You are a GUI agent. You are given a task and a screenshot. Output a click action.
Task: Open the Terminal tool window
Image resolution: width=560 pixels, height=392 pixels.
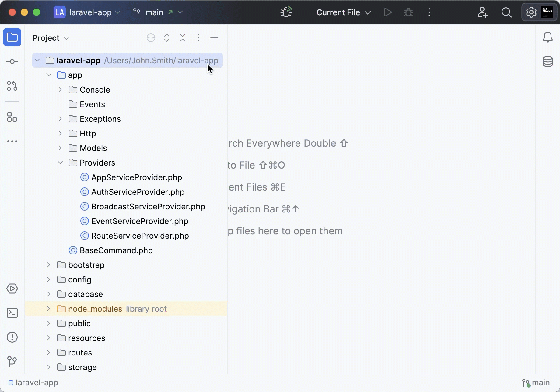[12, 313]
